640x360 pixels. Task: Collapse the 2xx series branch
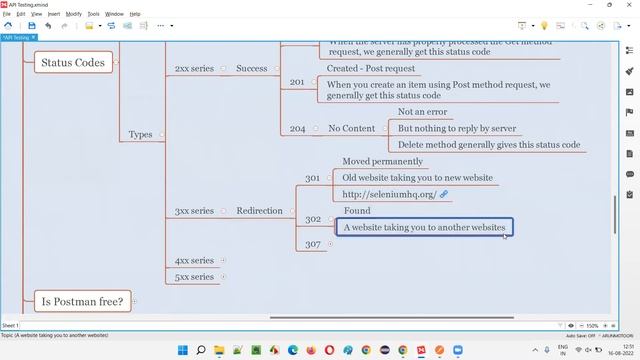click(x=223, y=68)
